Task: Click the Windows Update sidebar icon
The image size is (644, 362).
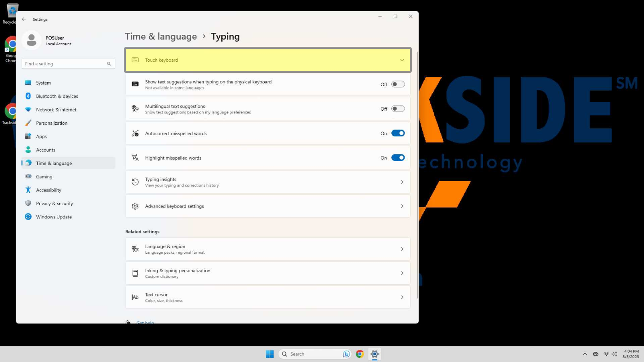Action: click(x=28, y=217)
